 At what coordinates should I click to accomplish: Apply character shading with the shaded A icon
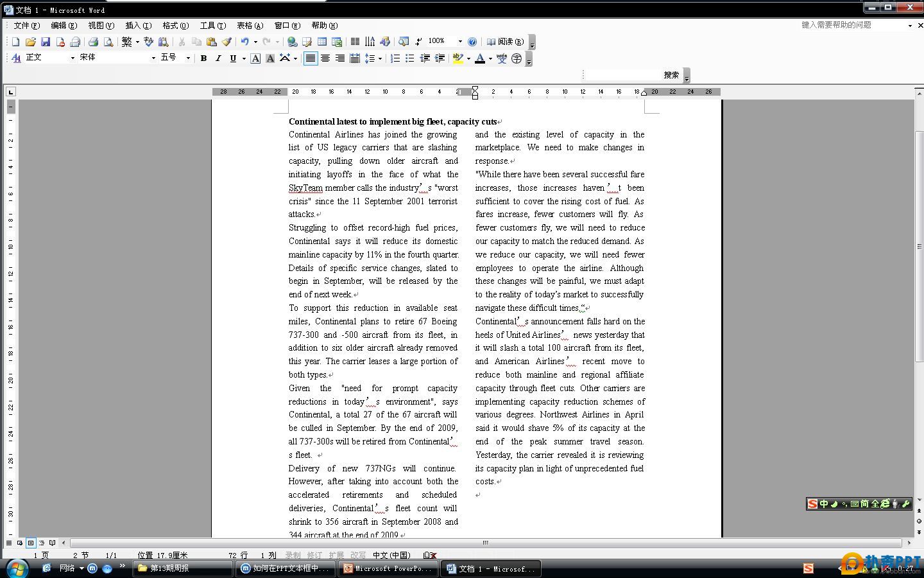(x=269, y=58)
